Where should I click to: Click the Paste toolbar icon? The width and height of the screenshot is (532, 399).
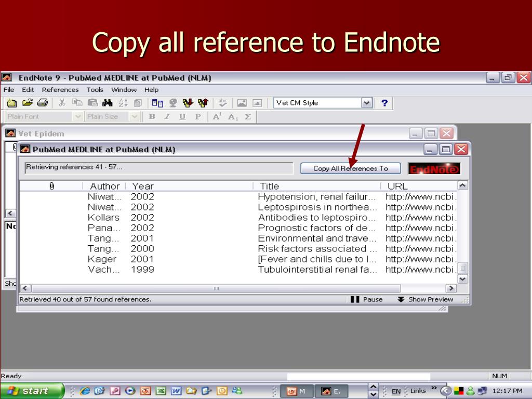pos(92,102)
